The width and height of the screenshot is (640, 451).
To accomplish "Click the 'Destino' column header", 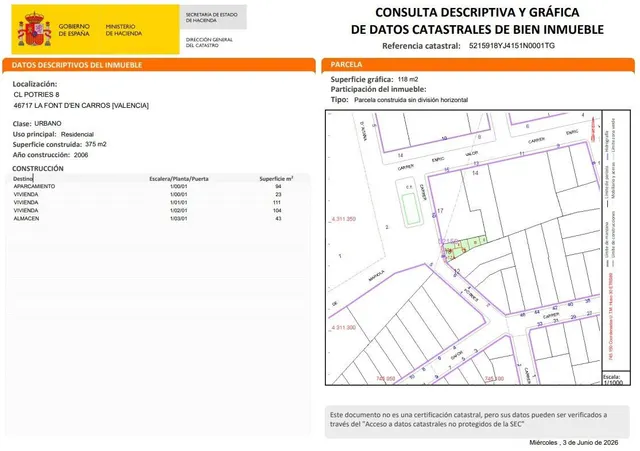I will pyautogui.click(x=23, y=179).
